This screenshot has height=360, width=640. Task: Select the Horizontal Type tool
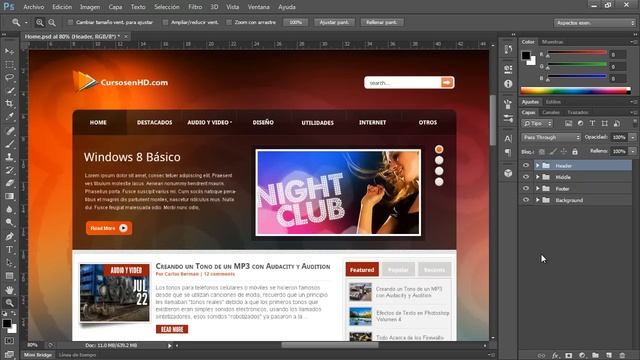point(9,249)
